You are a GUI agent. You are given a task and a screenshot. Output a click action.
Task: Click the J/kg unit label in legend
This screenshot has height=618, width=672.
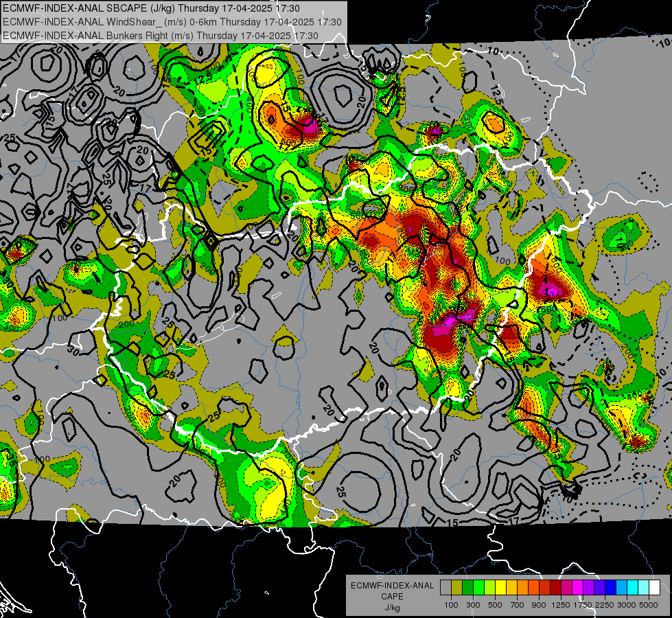(x=392, y=607)
